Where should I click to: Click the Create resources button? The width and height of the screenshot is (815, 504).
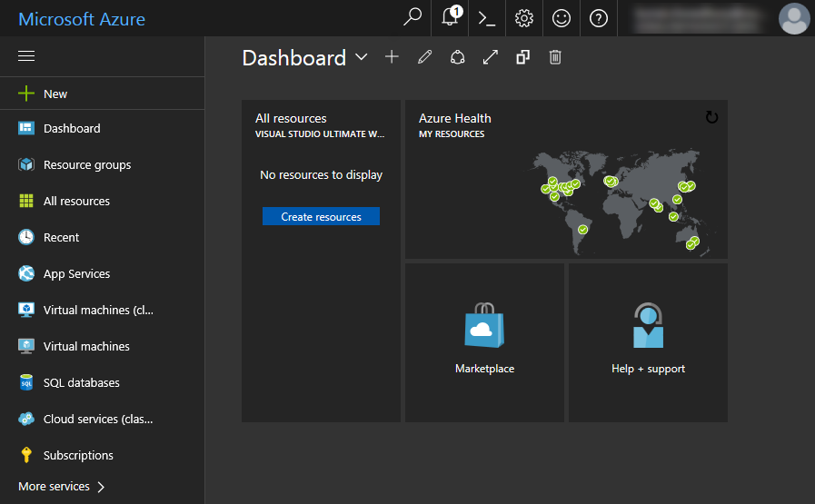pos(321,216)
